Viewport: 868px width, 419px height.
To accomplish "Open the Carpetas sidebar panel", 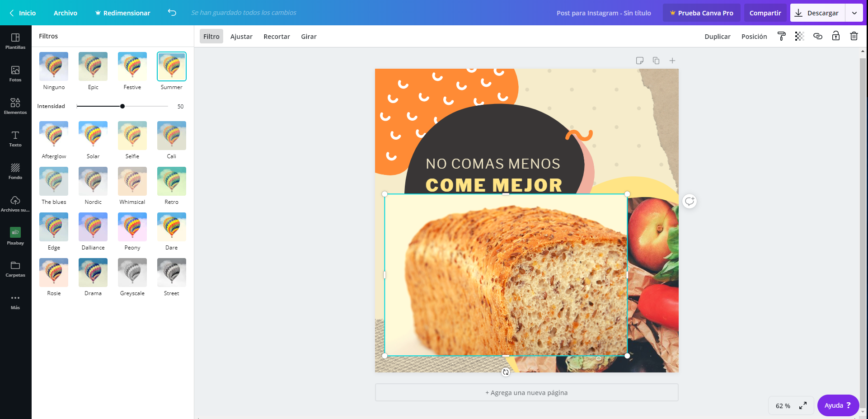I will (15, 269).
